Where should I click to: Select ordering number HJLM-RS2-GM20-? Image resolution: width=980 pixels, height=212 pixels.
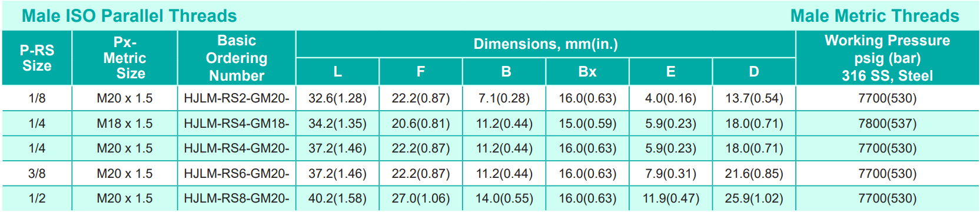click(x=237, y=98)
